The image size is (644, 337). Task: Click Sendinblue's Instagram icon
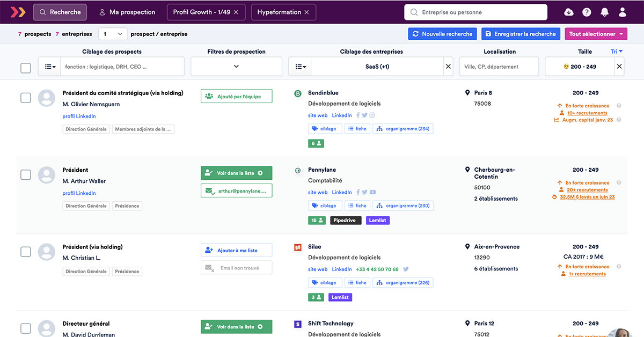(372, 115)
